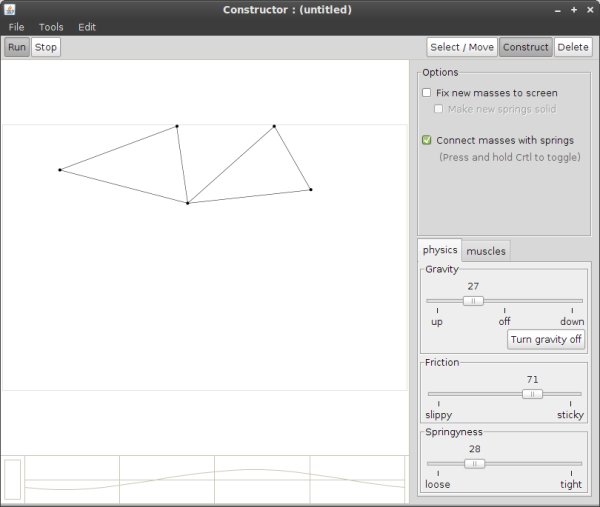The height and width of the screenshot is (507, 600).
Task: Click the Turn gravity off button
Action: pos(546,339)
